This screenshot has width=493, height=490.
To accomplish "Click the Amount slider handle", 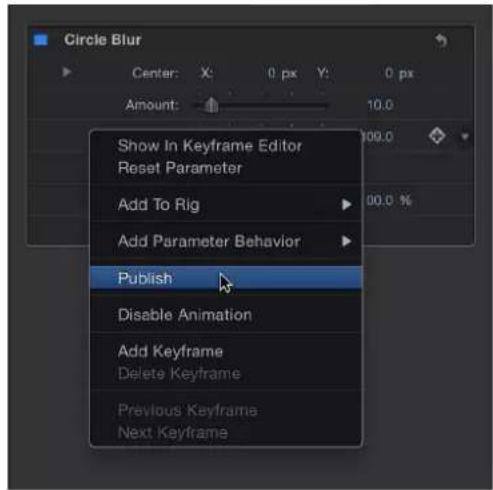I will [x=211, y=105].
